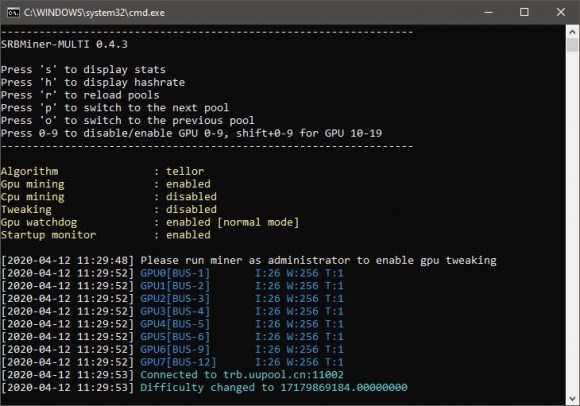
Task: Click the SRBMiner-MULTI 0.4.3 line
Action: (x=64, y=44)
